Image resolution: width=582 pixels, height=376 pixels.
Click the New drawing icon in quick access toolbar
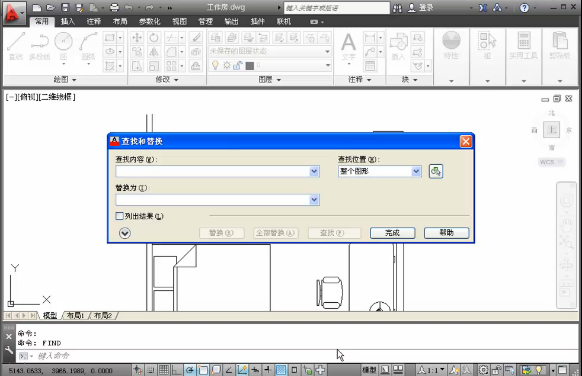point(36,7)
